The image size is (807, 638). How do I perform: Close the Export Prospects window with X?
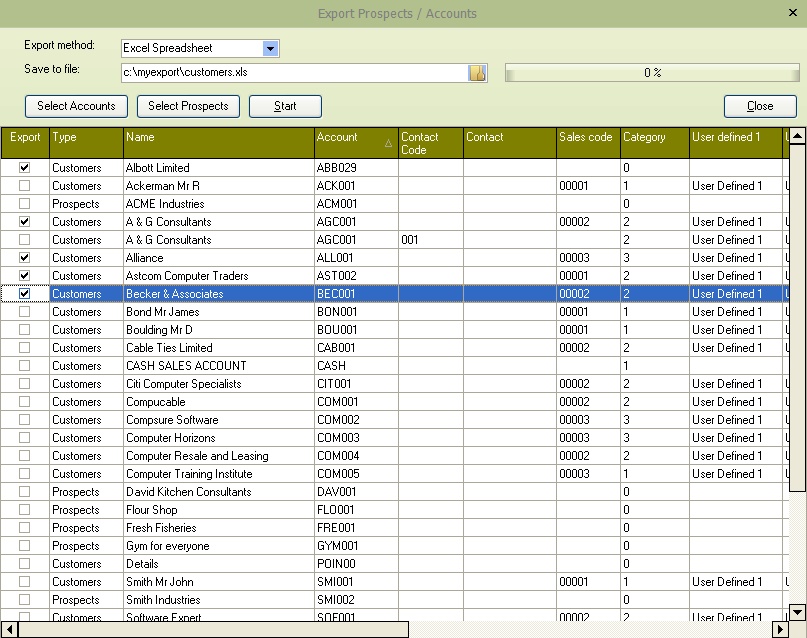(x=795, y=11)
